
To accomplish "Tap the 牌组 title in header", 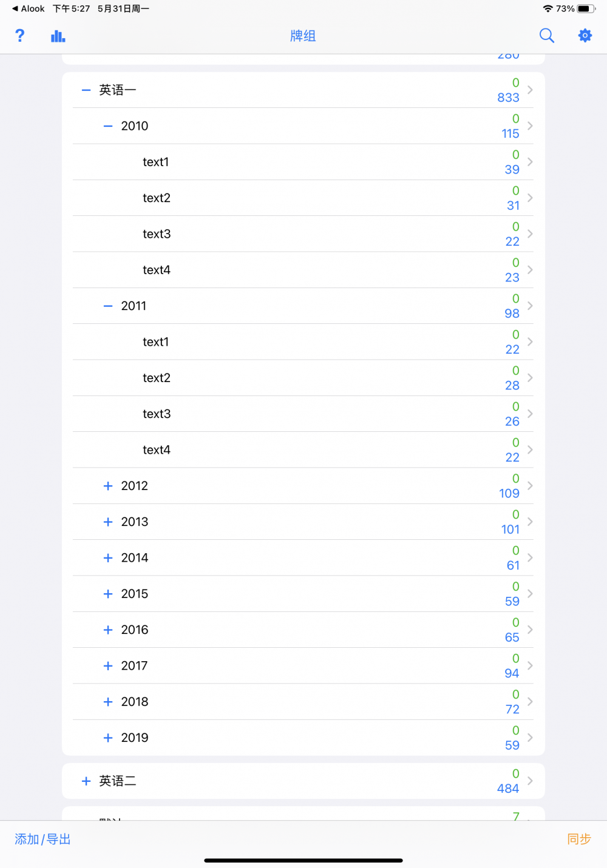I will [x=303, y=36].
